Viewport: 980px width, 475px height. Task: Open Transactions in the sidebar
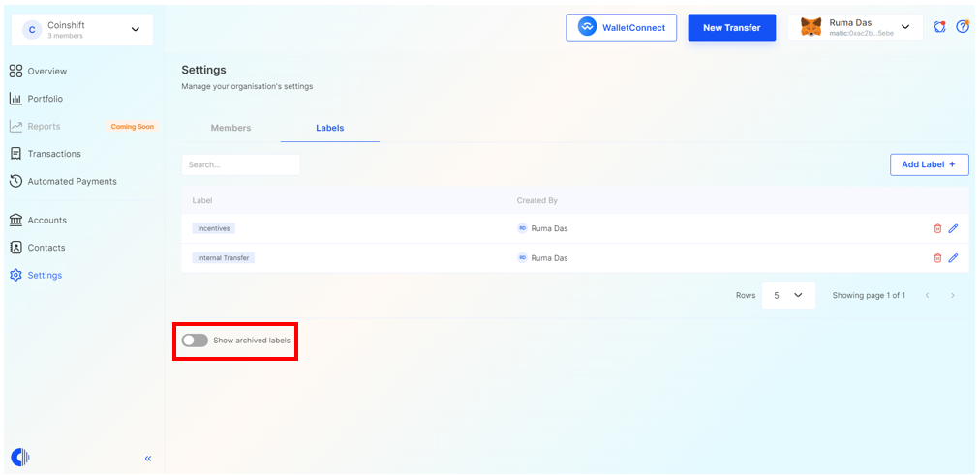(54, 154)
